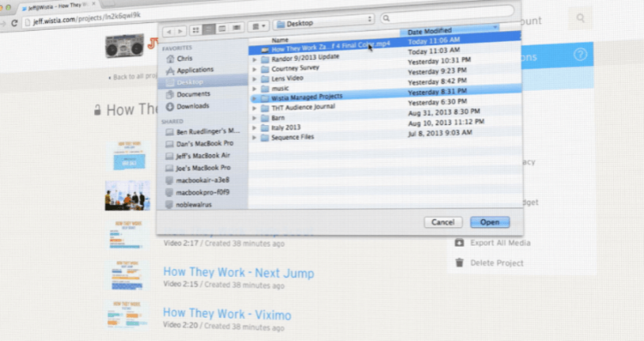Expand the Sequence Files folder
Screen dimensions: 644x341
(254, 138)
